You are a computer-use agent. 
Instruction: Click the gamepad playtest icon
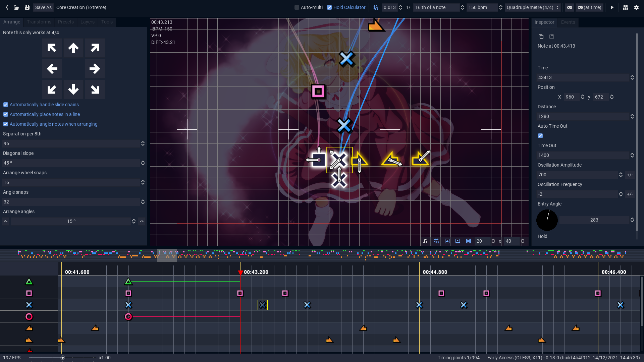pos(570,7)
